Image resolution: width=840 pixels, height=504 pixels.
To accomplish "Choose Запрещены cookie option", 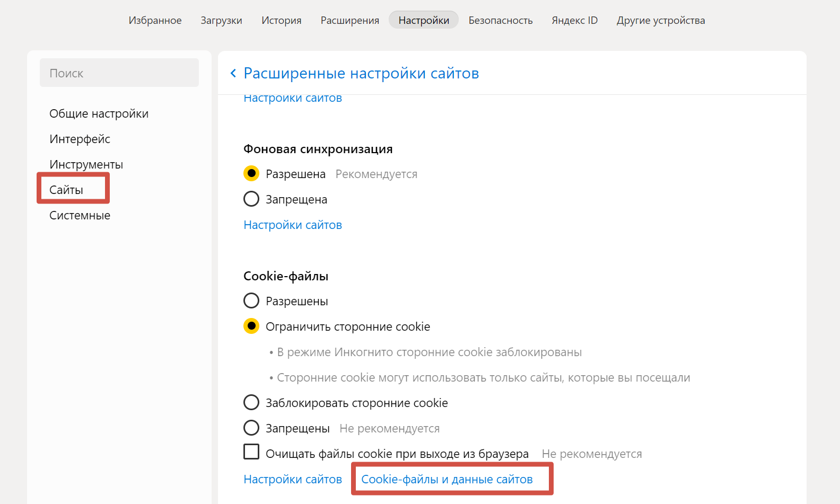I will [251, 428].
